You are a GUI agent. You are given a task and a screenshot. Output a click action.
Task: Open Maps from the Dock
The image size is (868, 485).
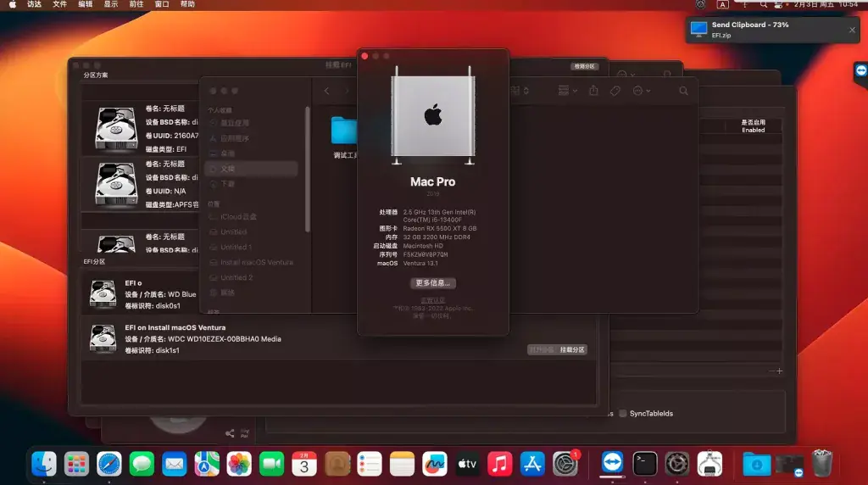[207, 464]
